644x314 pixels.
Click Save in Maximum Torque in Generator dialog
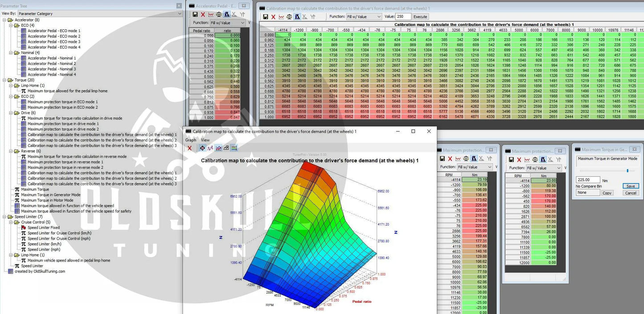coord(630,186)
